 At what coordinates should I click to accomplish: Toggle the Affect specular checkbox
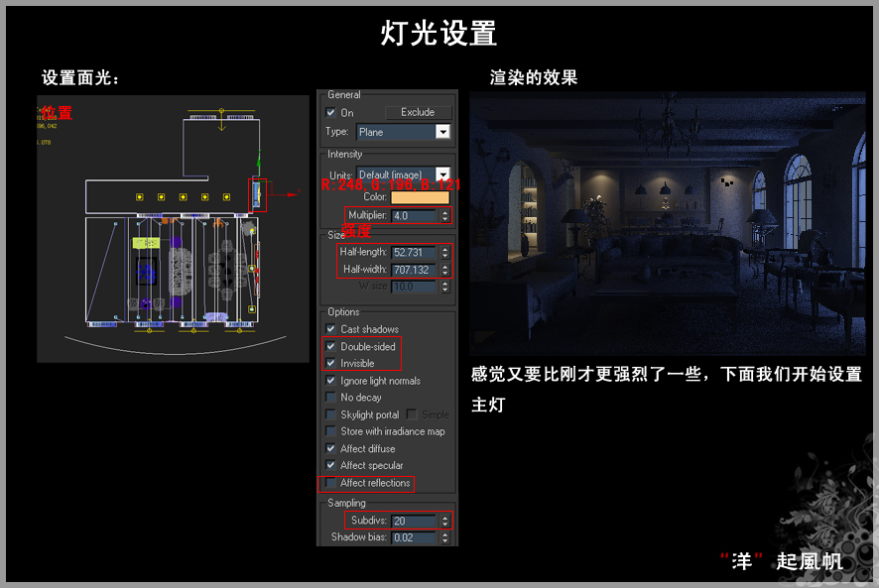(330, 465)
